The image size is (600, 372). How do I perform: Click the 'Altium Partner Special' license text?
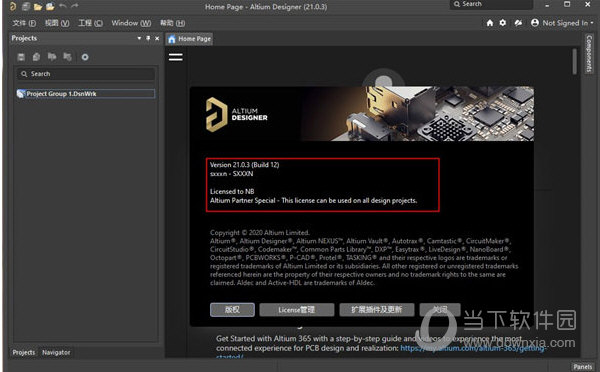[x=313, y=201]
